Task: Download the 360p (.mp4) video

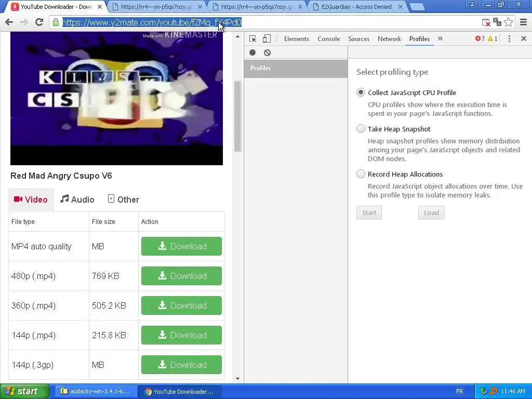Action: click(x=181, y=305)
